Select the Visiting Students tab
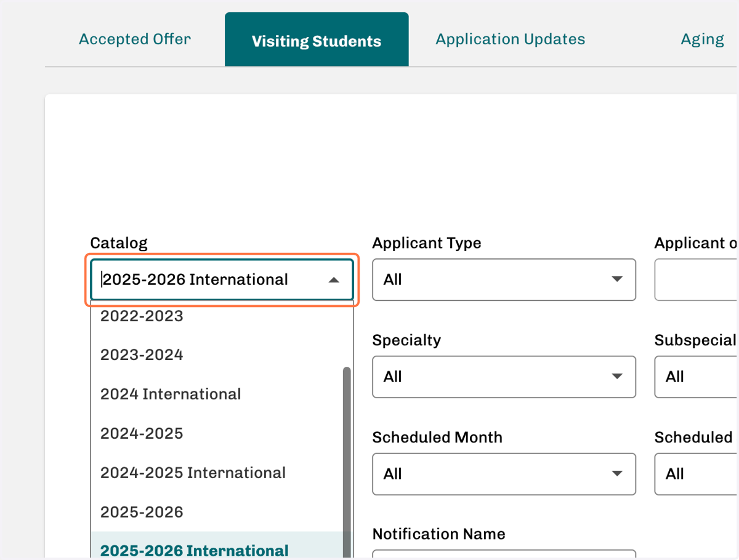 317,39
